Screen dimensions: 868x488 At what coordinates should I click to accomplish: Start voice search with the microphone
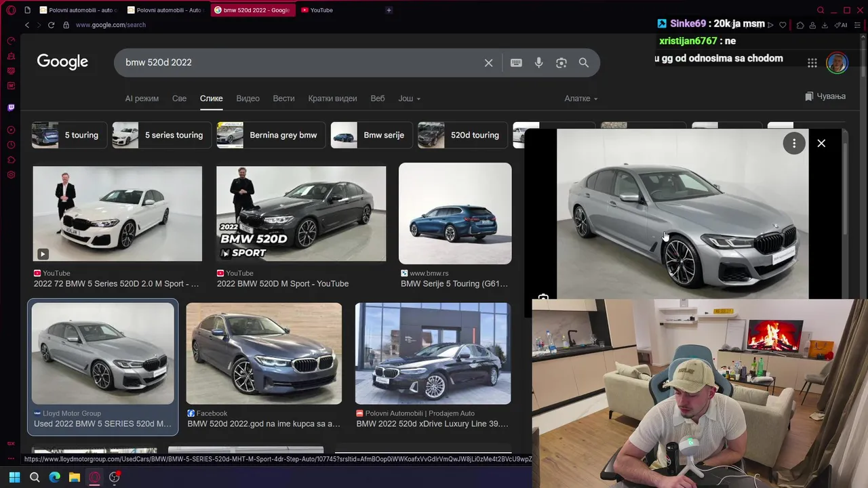(x=538, y=62)
